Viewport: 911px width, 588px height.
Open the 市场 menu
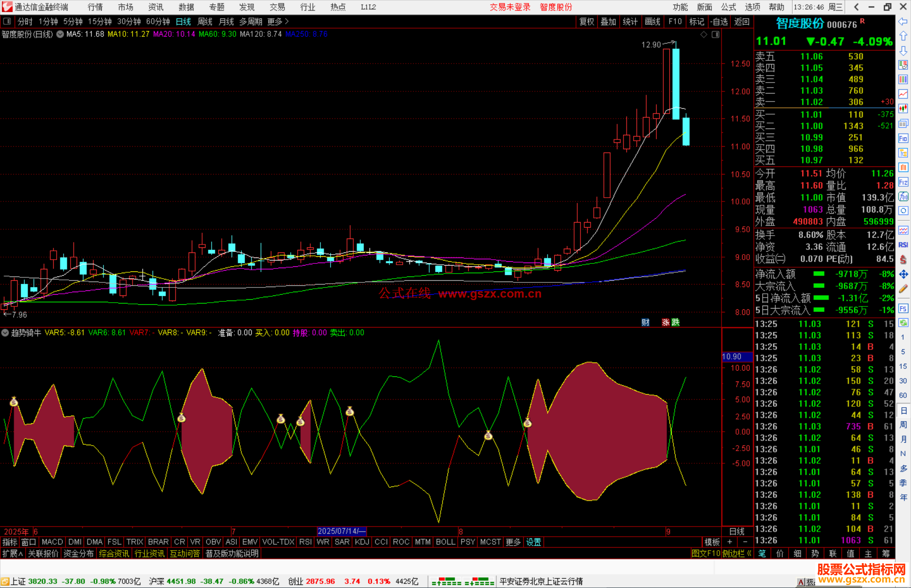pos(126,7)
